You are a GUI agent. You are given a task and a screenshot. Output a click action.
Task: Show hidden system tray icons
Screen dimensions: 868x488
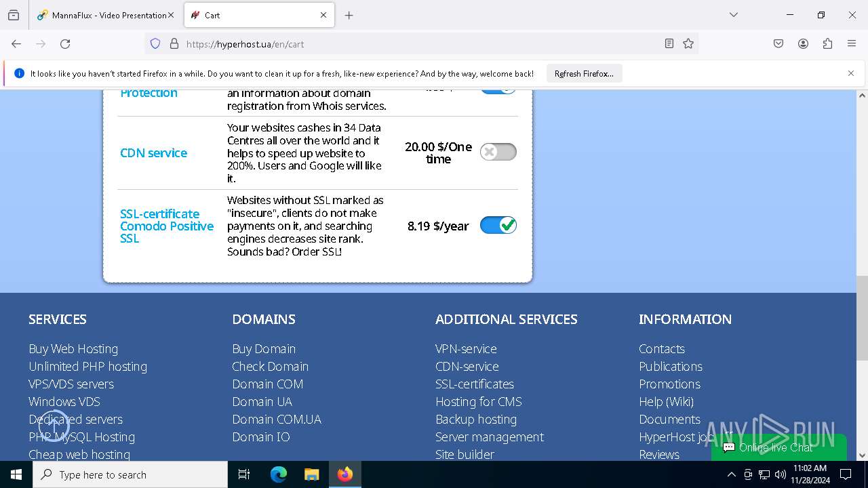731,474
